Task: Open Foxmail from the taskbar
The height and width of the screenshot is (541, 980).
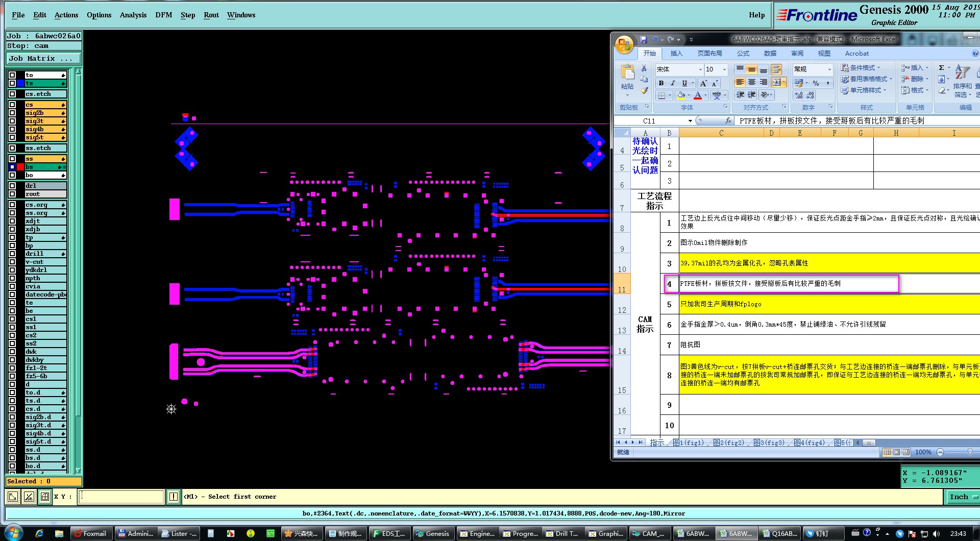Action: point(91,533)
